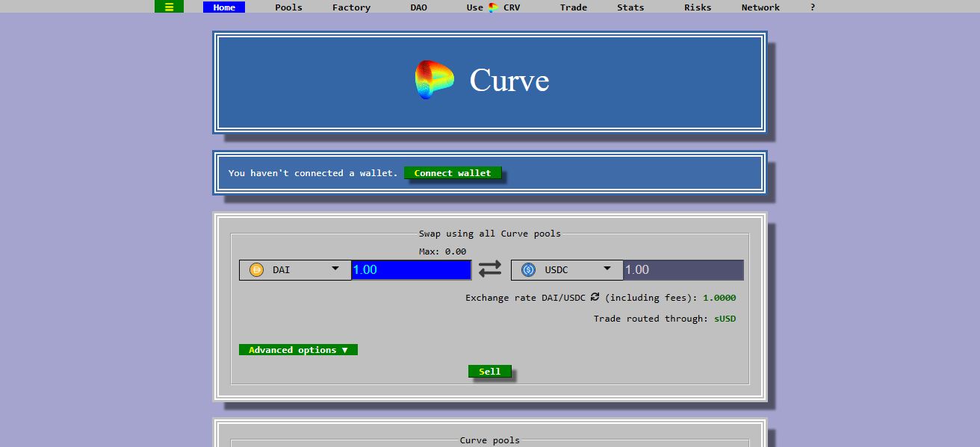Open the Stats menu item
This screenshot has width=980, height=447.
point(630,7)
